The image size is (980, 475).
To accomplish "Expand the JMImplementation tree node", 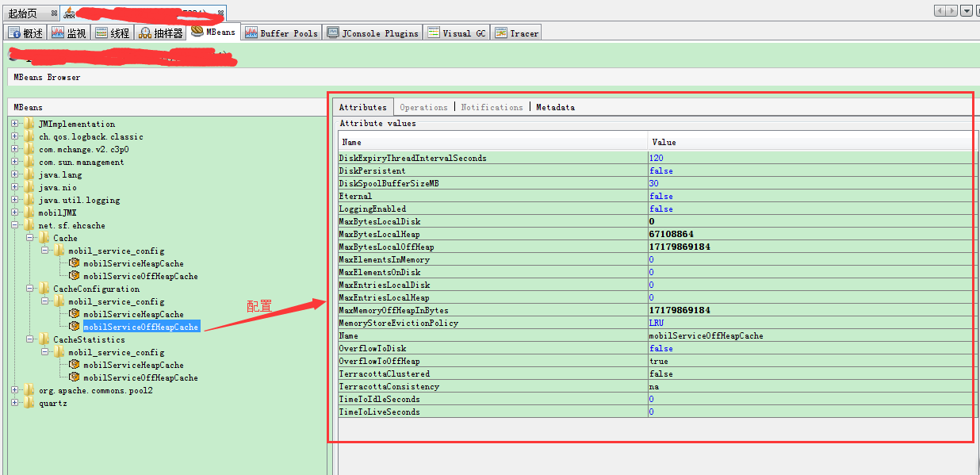I will click(x=15, y=124).
